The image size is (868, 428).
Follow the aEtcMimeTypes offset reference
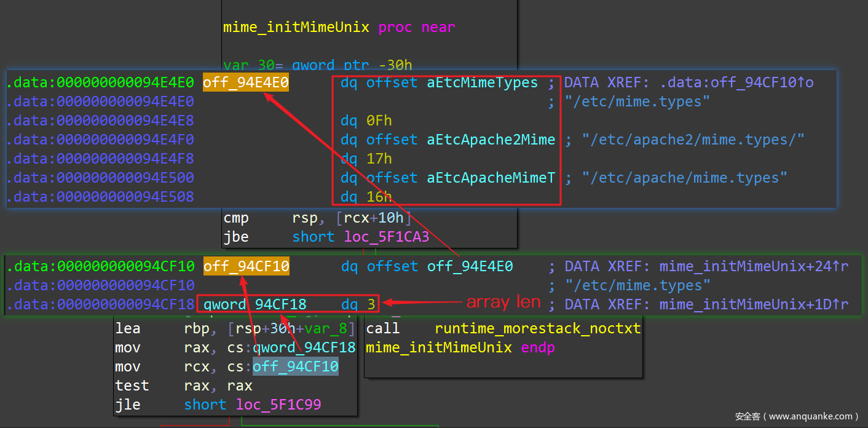pos(482,82)
